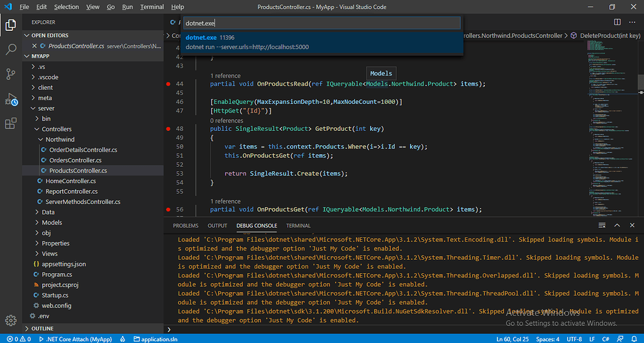Maximize the bottom panel with the chevron-up
The image size is (644, 343).
[617, 225]
